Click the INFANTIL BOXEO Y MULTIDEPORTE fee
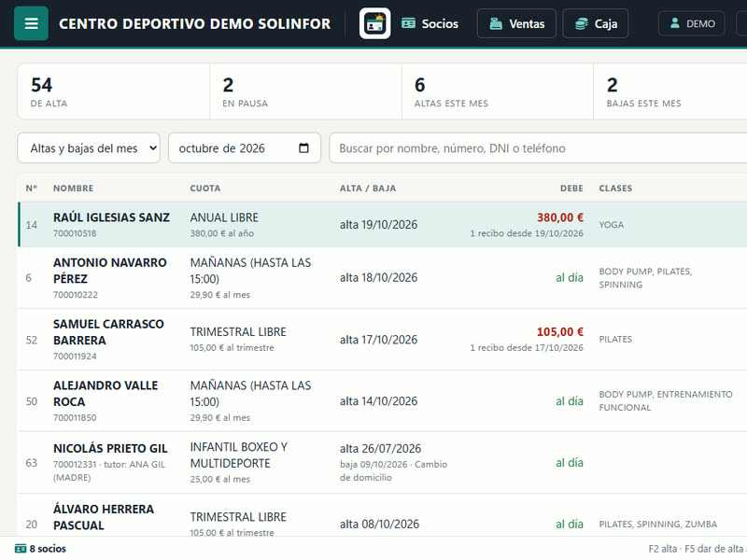747x560 pixels. (x=239, y=455)
